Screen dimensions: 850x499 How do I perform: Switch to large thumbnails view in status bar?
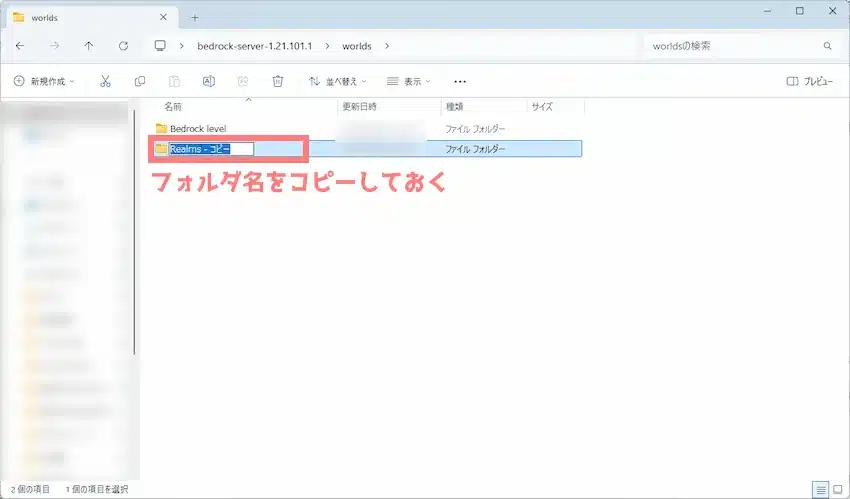[x=837, y=489]
